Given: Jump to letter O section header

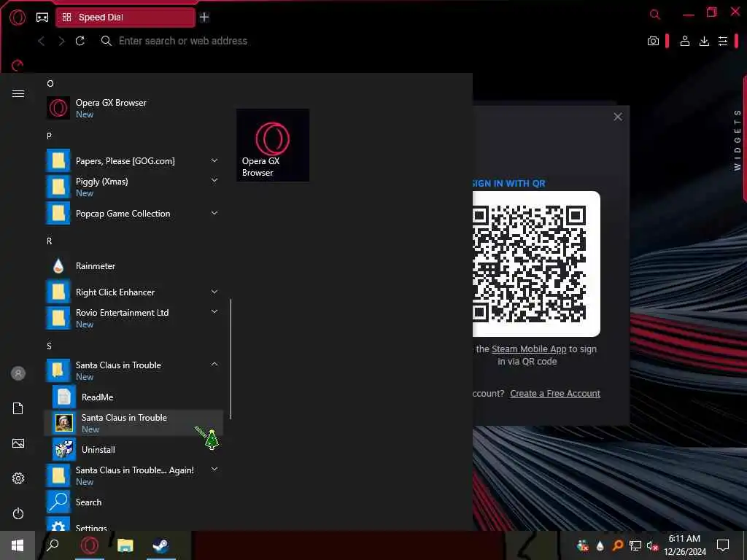Looking at the screenshot, I should pos(50,83).
